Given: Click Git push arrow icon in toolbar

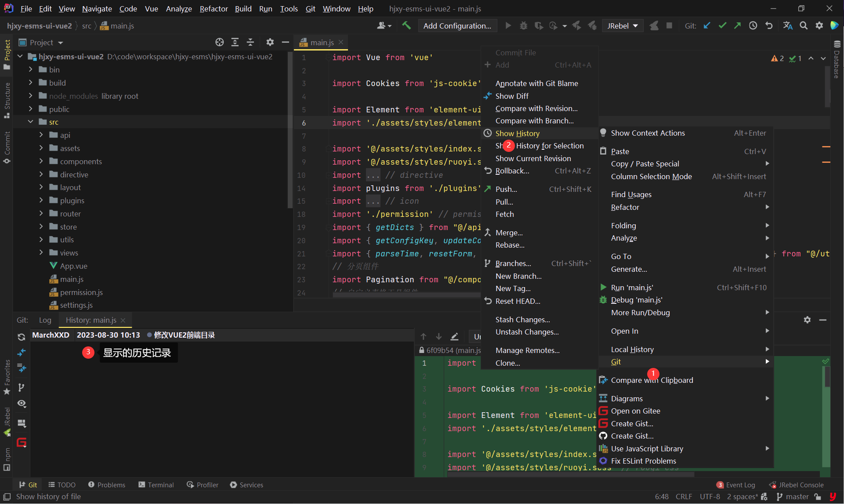Looking at the screenshot, I should click(x=738, y=25).
